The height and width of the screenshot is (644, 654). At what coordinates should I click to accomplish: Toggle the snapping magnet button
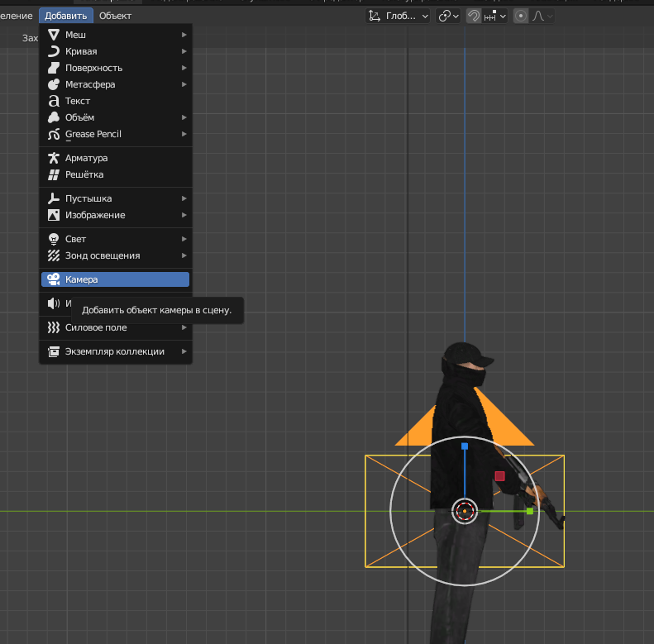pyautogui.click(x=474, y=16)
